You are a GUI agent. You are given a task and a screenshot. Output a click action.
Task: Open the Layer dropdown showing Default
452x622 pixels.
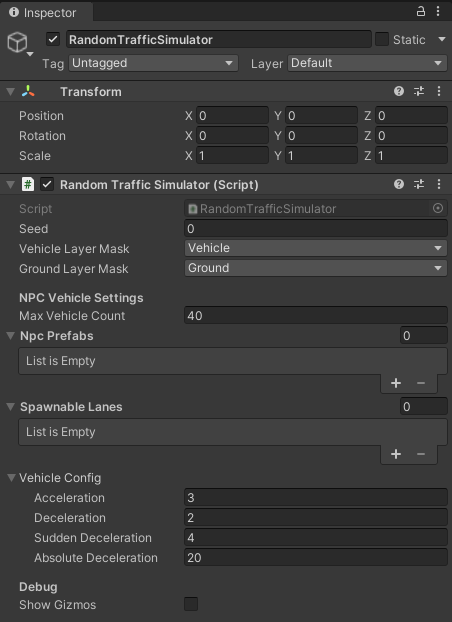pyautogui.click(x=367, y=63)
